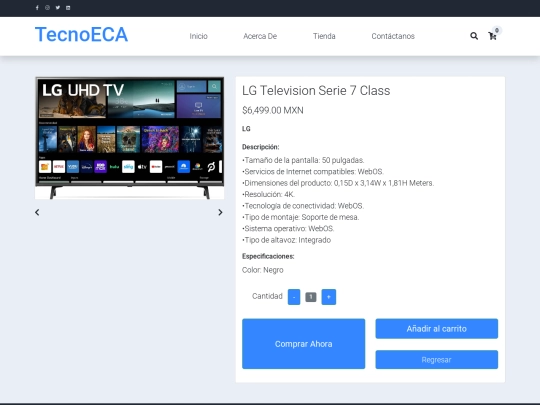
Task: Go to TecnoECA logo home
Action: (x=81, y=34)
